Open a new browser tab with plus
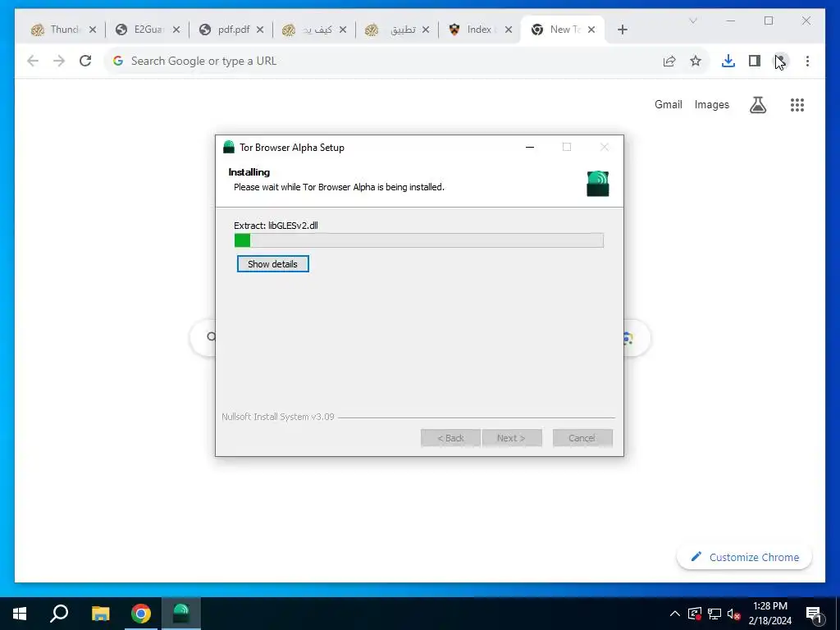 point(622,30)
